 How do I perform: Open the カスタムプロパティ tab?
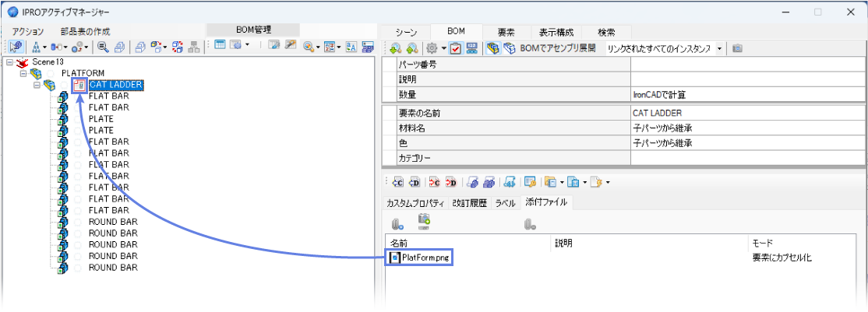pyautogui.click(x=416, y=203)
